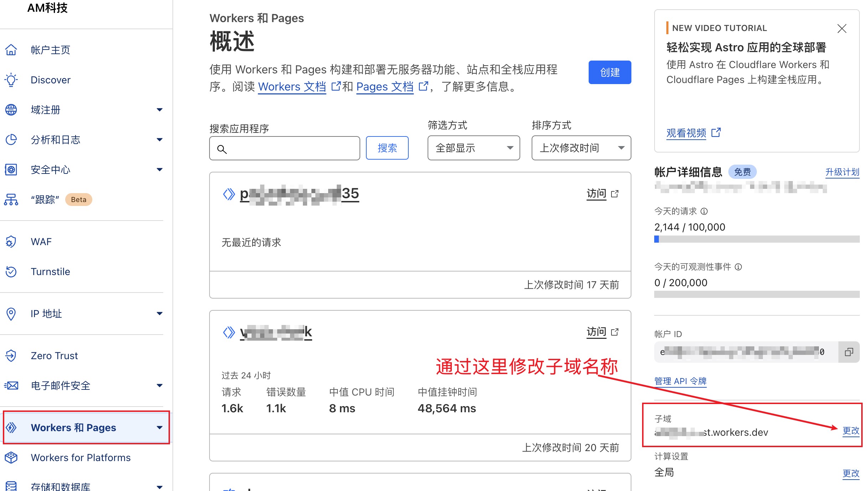The width and height of the screenshot is (868, 491).
Task: Click the WAF shield icon
Action: point(11,242)
